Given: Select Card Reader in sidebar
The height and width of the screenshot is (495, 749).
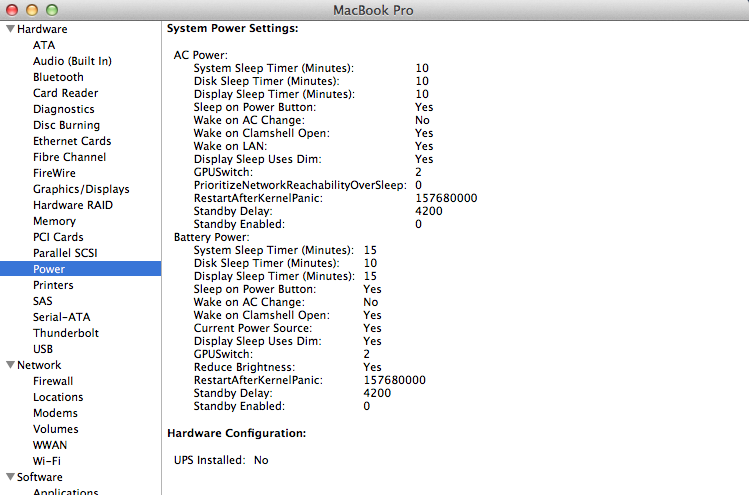Looking at the screenshot, I should click(x=65, y=93).
